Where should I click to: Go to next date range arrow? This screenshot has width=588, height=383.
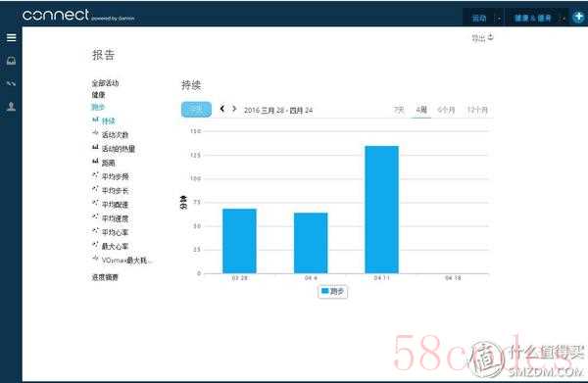click(x=234, y=109)
